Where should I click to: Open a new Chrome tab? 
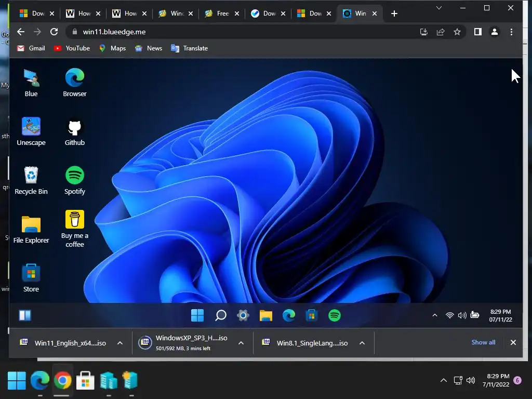(394, 14)
